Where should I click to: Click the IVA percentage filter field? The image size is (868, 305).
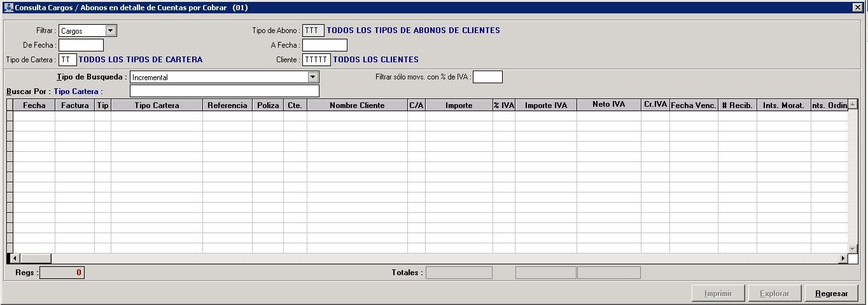487,77
